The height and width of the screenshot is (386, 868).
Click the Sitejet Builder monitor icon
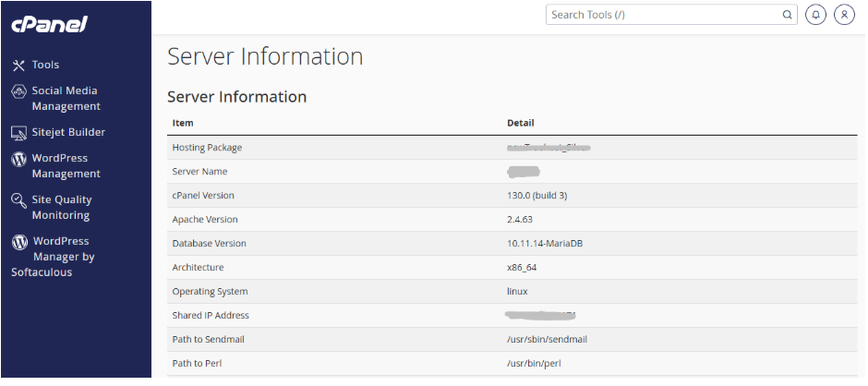(x=18, y=133)
